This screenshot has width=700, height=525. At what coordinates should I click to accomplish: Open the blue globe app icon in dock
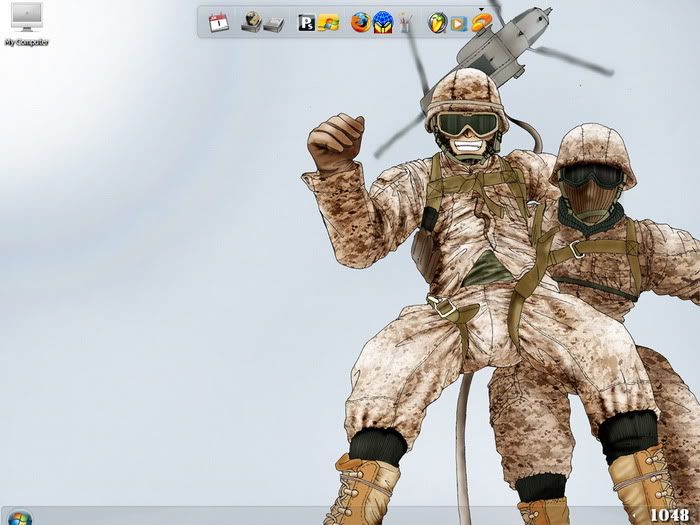383,22
